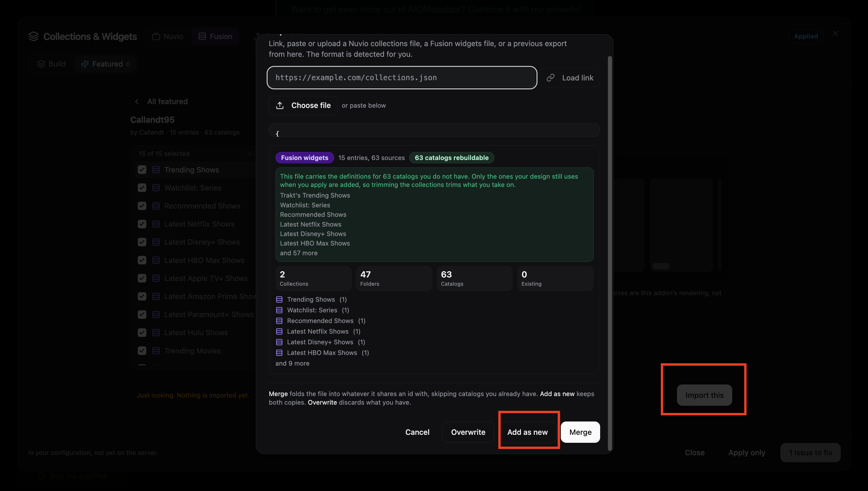This screenshot has height=491, width=868.
Task: Click the widget icon next to Trending Shows (1)
Action: pos(279,299)
